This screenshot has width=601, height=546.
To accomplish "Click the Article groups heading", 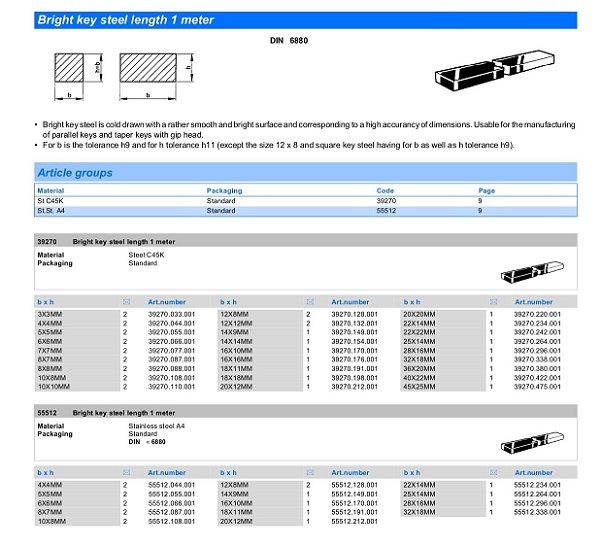I will [75, 173].
